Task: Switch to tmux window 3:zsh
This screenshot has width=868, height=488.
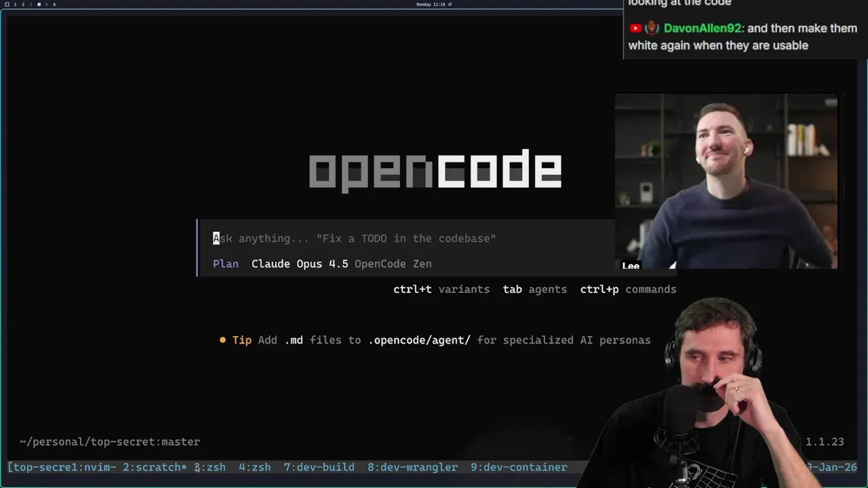Action: 210,468
